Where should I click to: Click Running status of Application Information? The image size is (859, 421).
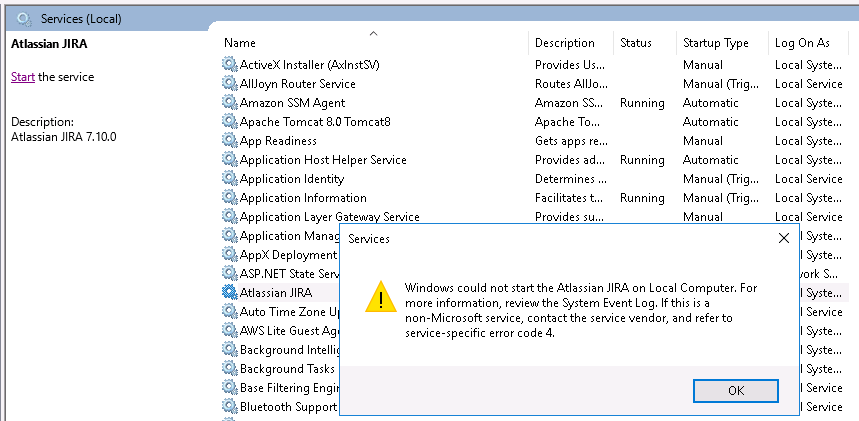tap(642, 197)
